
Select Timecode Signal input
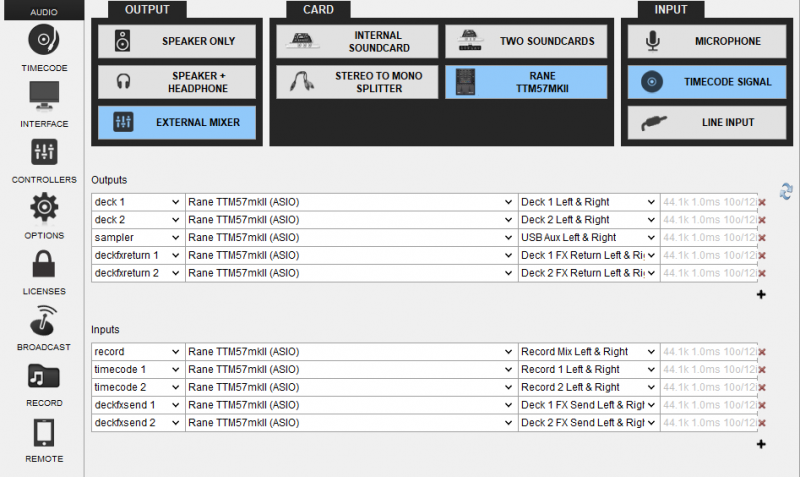coord(707,82)
